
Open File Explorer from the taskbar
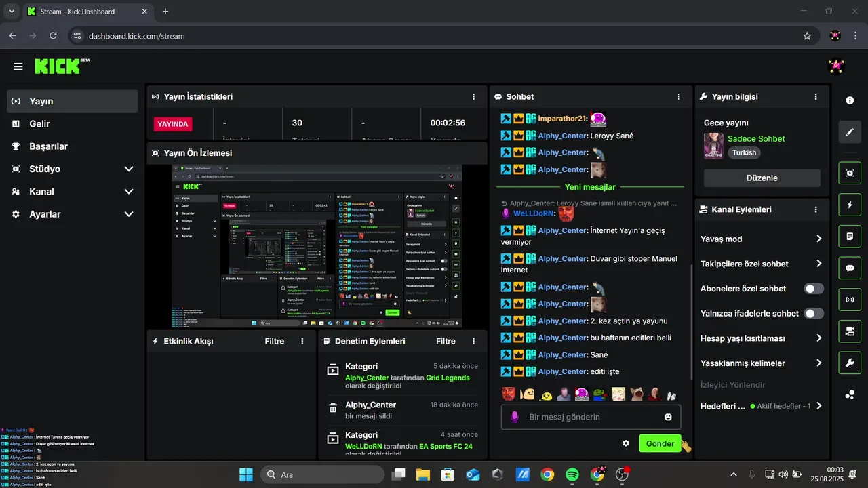click(x=423, y=474)
